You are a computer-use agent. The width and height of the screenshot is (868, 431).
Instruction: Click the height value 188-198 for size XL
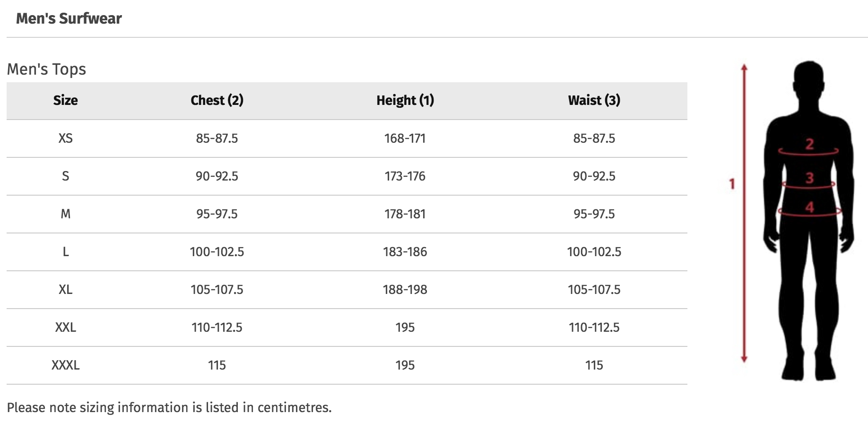click(405, 289)
